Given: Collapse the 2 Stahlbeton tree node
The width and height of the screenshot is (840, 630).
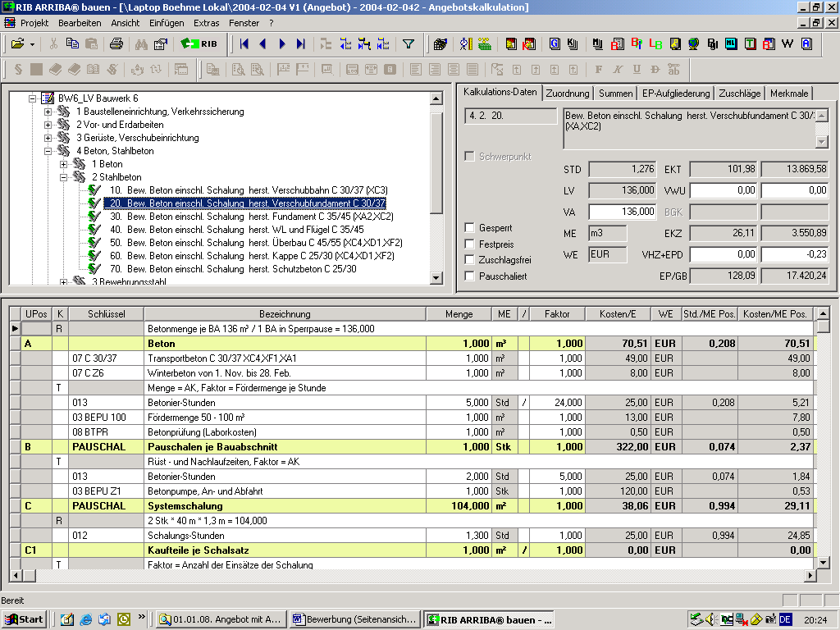Looking at the screenshot, I should (x=63, y=177).
